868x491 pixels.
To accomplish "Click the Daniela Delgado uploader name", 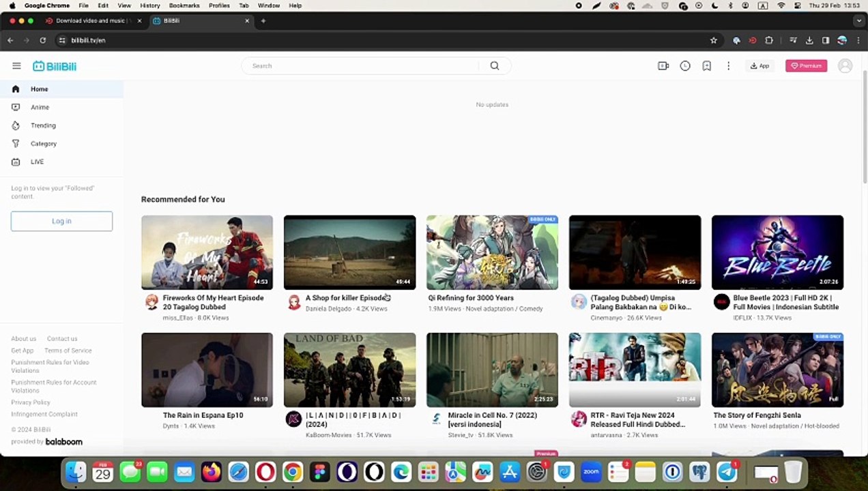I will (328, 309).
